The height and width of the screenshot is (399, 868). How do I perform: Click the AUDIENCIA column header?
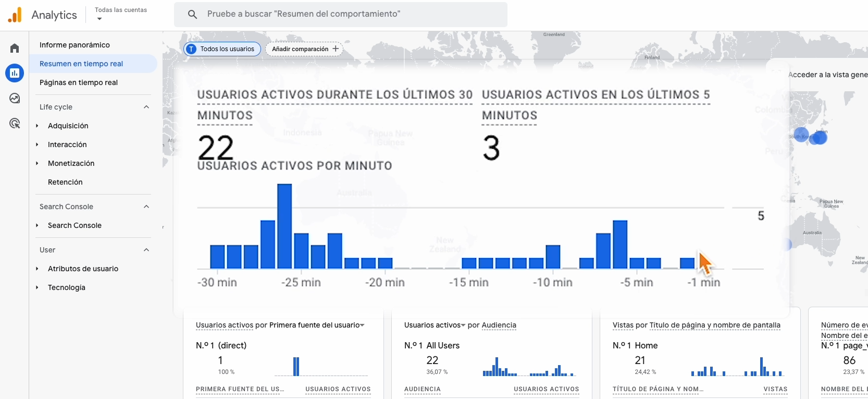point(423,389)
